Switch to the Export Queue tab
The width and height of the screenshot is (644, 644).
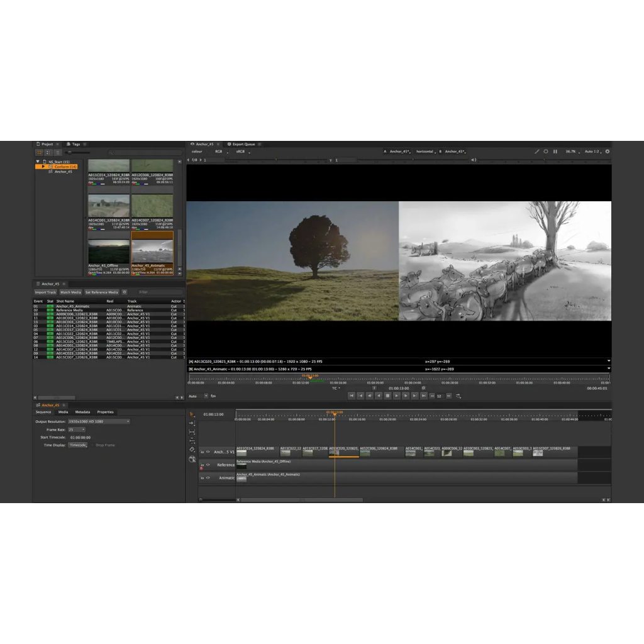[x=243, y=144]
